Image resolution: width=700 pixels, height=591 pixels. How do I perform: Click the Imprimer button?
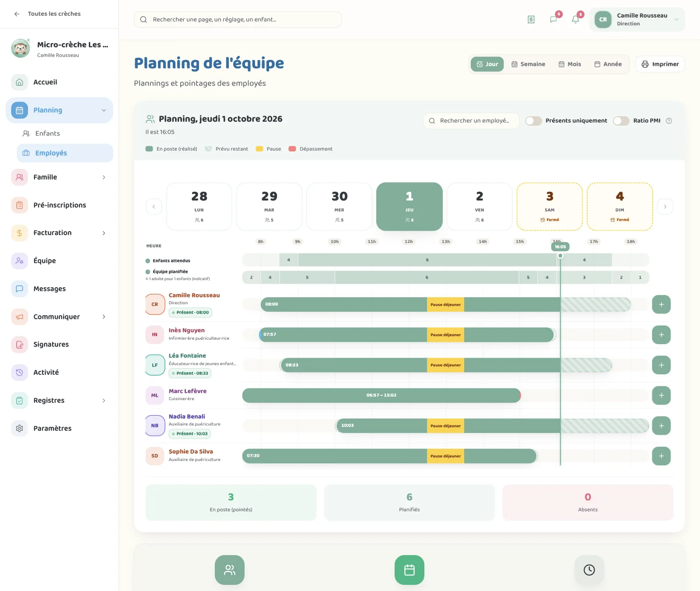(660, 64)
